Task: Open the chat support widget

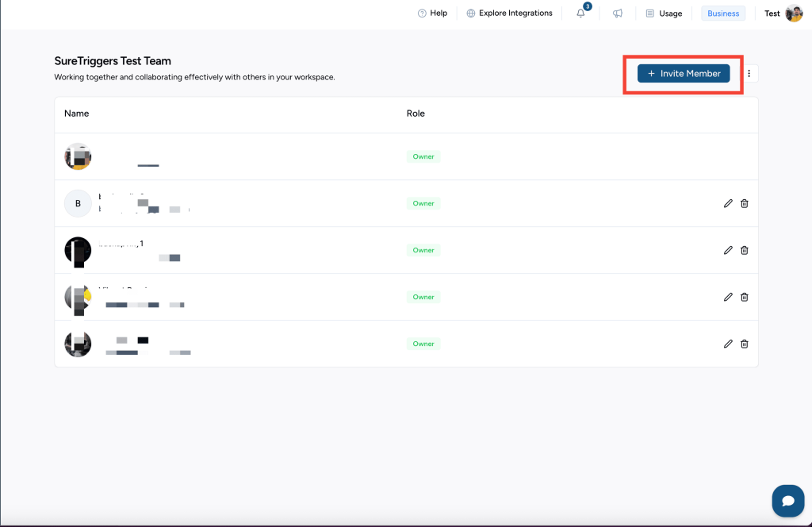Action: (x=787, y=501)
